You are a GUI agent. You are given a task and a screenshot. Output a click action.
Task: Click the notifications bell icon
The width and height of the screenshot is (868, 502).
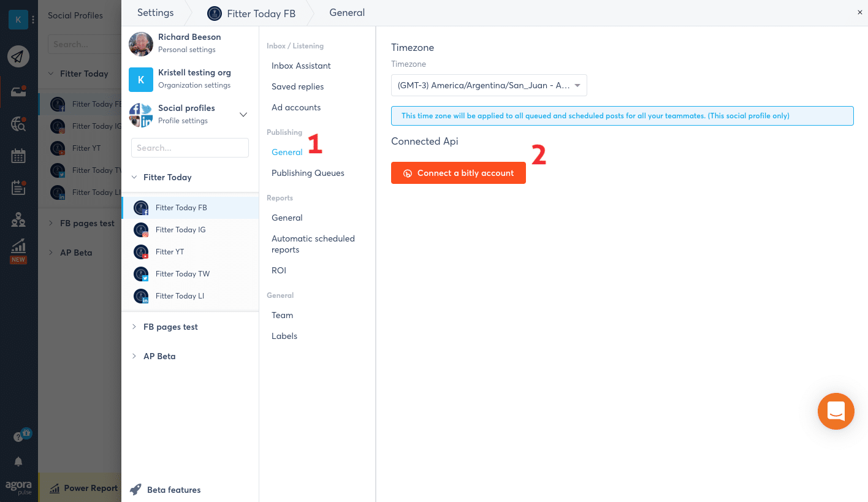[18, 462]
